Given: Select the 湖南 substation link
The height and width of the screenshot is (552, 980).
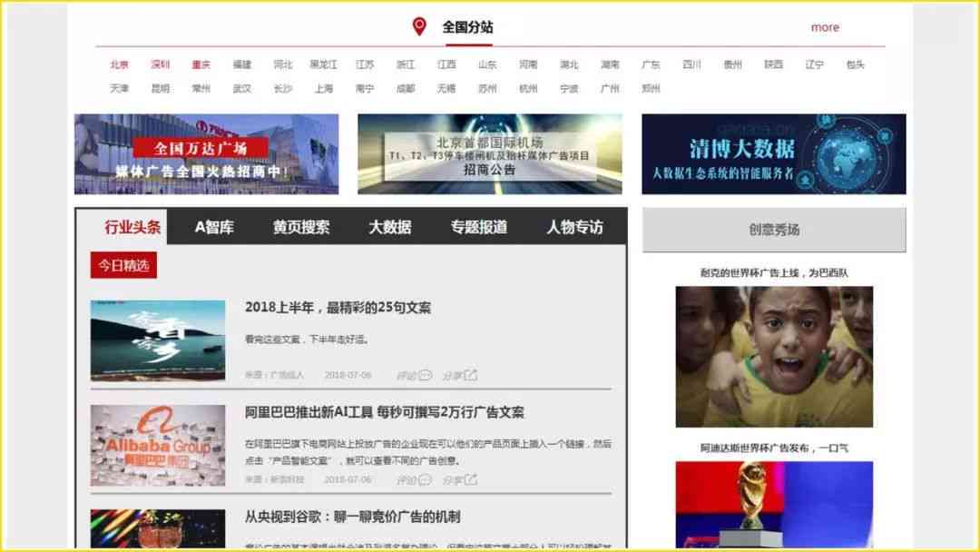Looking at the screenshot, I should 610,64.
